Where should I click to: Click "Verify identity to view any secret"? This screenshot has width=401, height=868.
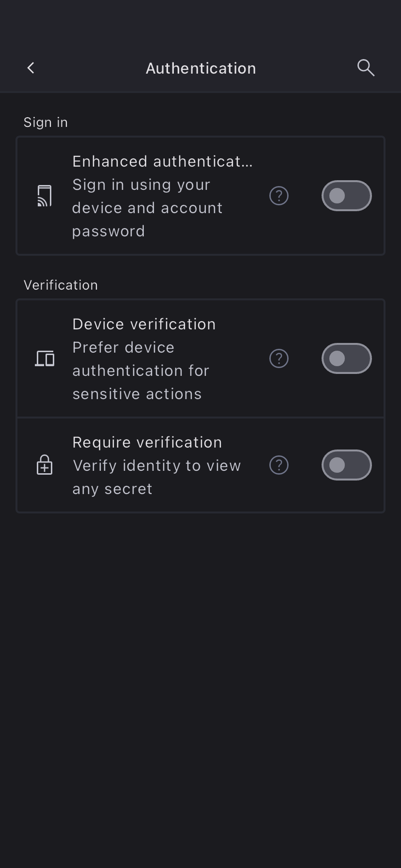pos(156,477)
